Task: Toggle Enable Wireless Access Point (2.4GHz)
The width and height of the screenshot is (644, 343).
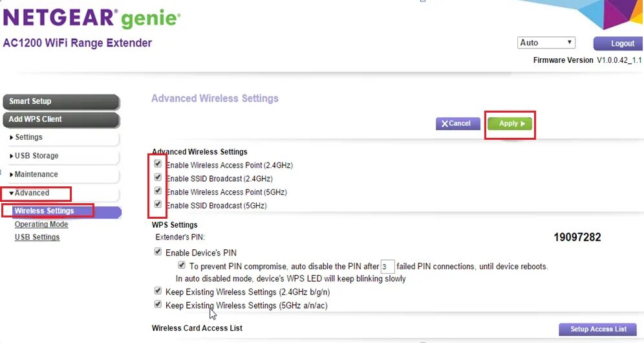Action: coord(158,164)
